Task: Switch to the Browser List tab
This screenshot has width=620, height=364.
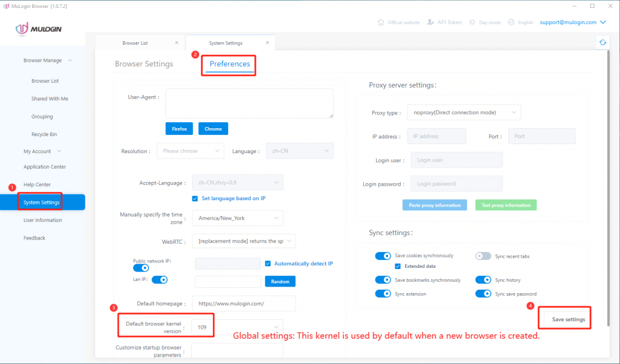Action: click(x=135, y=43)
